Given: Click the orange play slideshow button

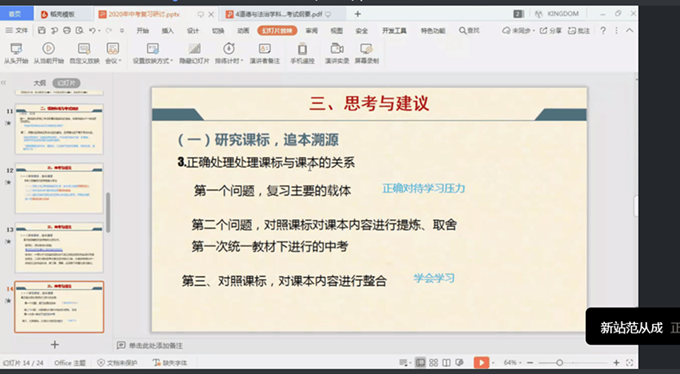Looking at the screenshot, I should click(481, 362).
